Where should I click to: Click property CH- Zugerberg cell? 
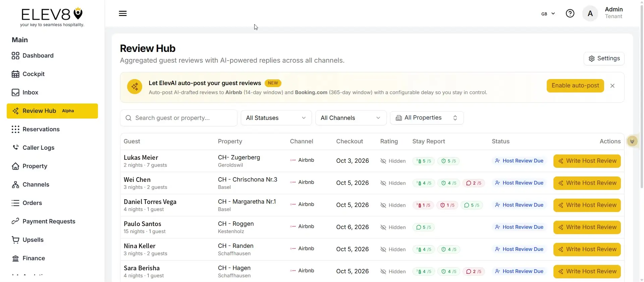[239, 161]
